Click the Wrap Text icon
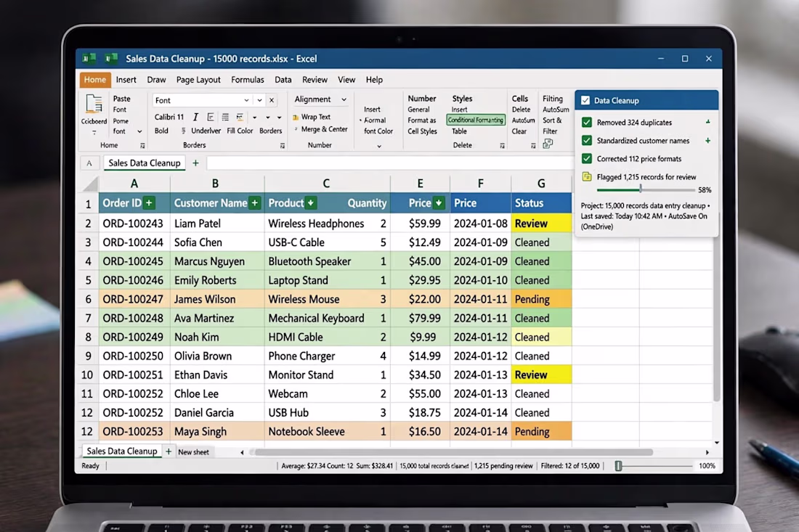799x532 pixels. tap(296, 117)
